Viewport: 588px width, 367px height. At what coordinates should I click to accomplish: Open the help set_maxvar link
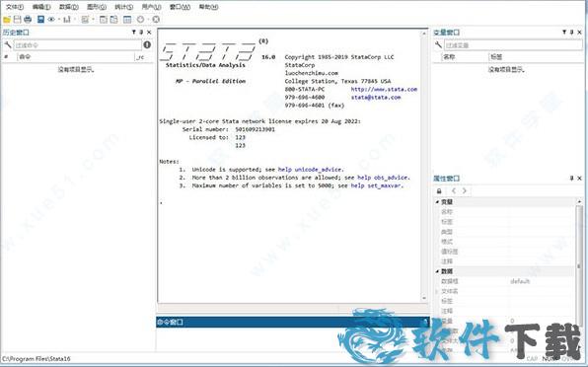376,185
